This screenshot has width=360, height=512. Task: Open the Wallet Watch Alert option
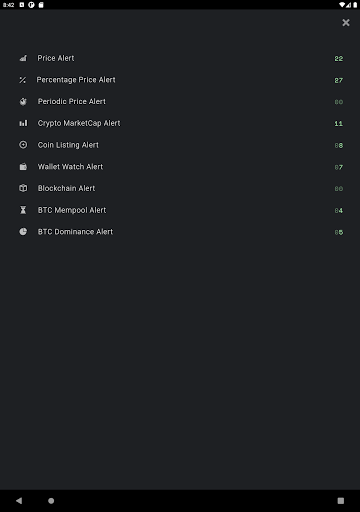[180, 167]
